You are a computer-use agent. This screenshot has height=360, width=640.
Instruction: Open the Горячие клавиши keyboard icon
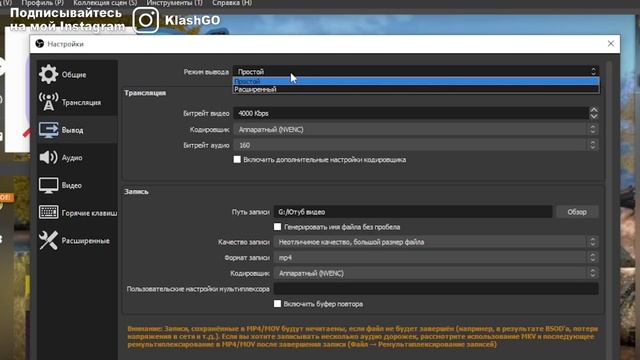pos(48,212)
